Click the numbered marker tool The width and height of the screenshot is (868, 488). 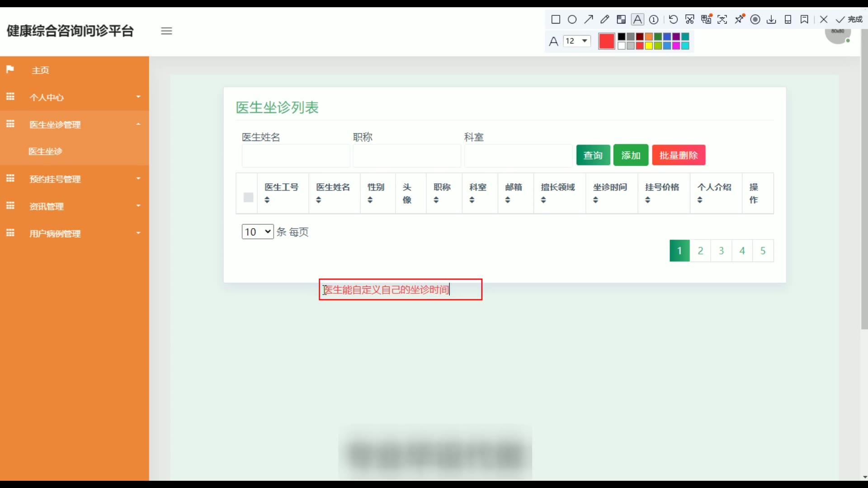(654, 19)
